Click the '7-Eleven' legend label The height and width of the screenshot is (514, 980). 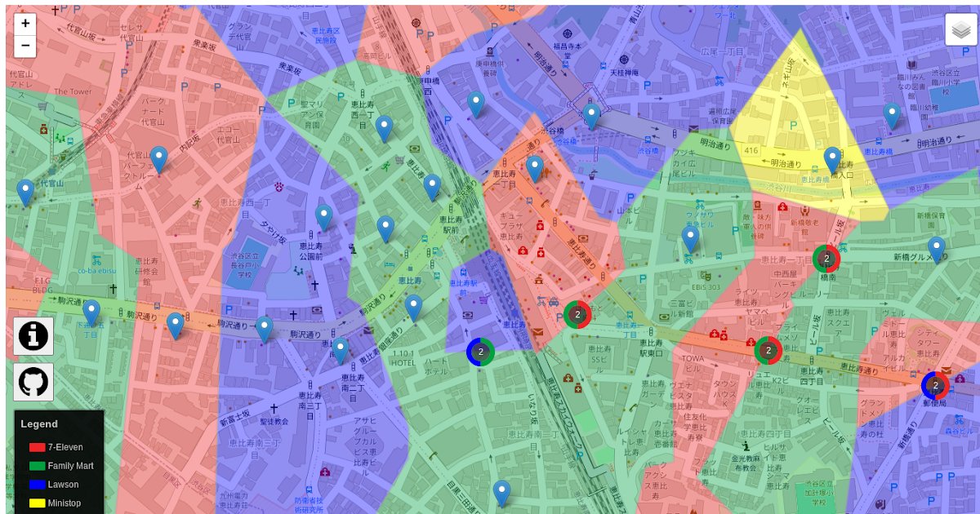pos(65,447)
